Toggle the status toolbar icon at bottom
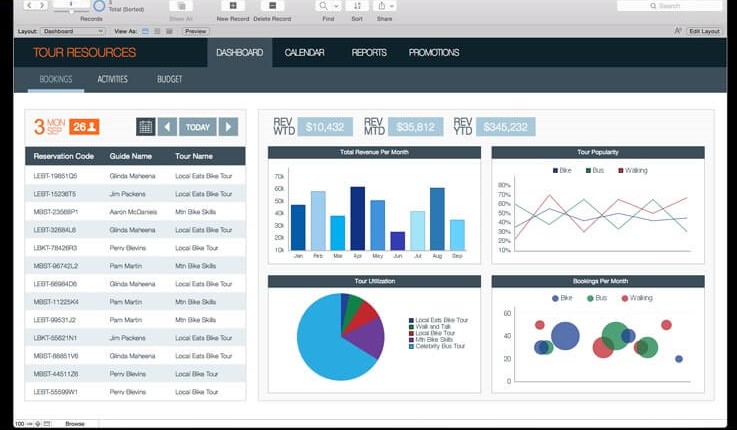737x430 pixels. point(47,424)
